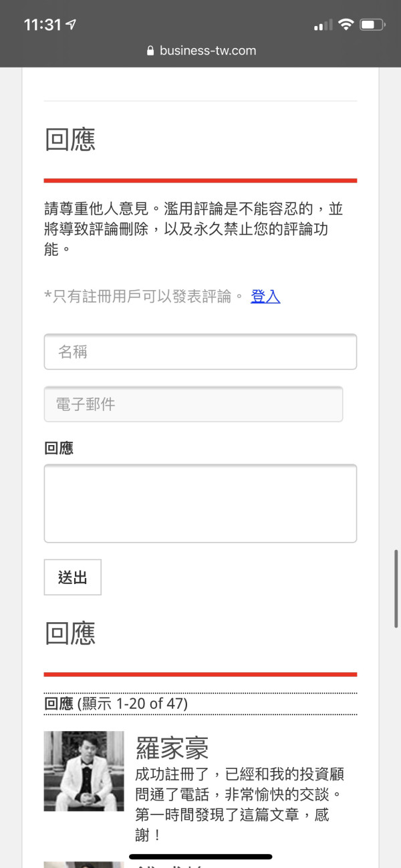Open 羅家豪's profile photo thumbnail
This screenshot has width=401, height=868.
click(x=84, y=770)
